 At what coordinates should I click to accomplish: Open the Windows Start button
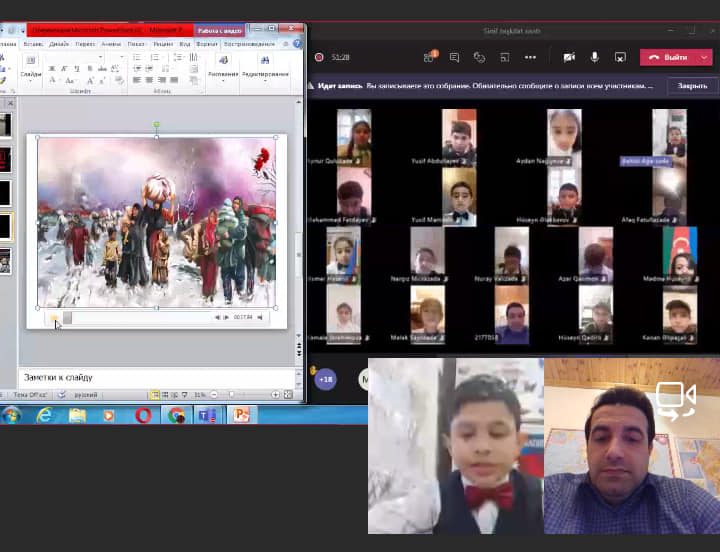[11, 415]
